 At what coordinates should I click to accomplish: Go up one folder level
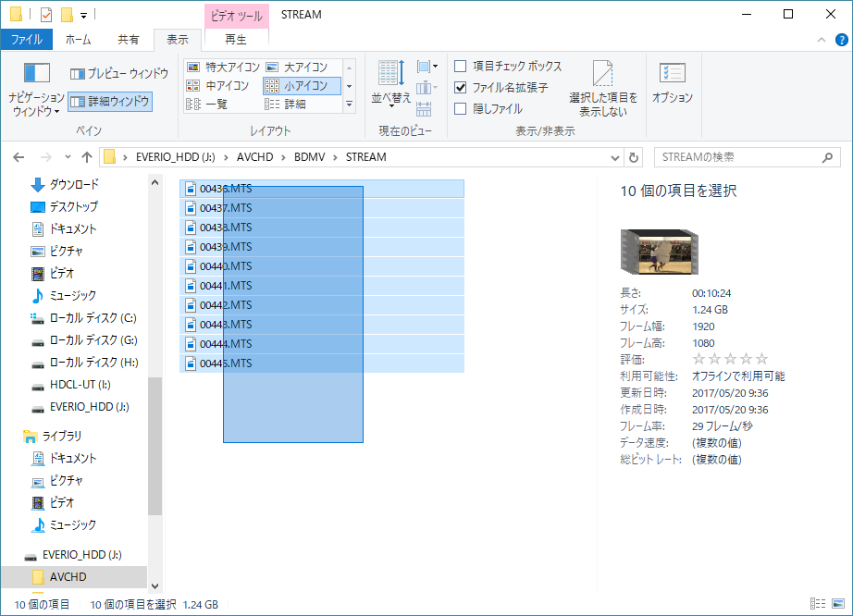click(x=87, y=157)
